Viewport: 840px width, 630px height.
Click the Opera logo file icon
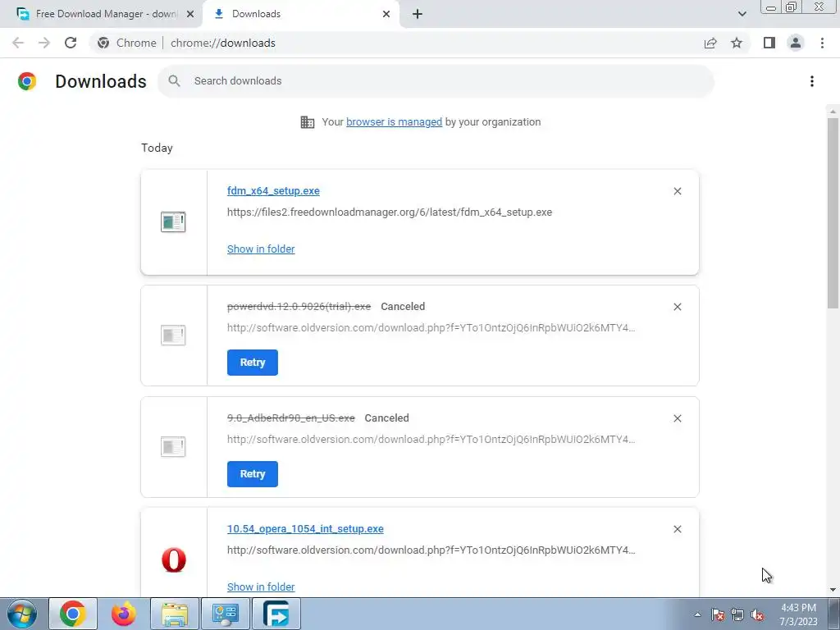(174, 559)
